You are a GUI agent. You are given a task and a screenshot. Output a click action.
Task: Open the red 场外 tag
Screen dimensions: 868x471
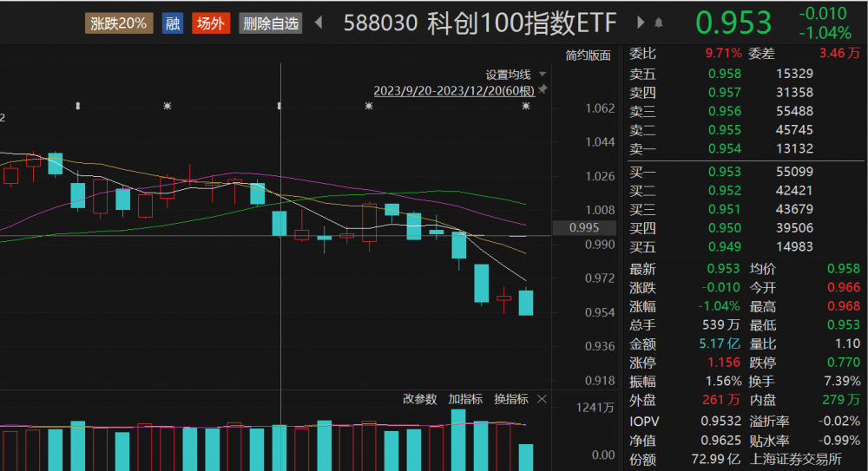point(211,23)
